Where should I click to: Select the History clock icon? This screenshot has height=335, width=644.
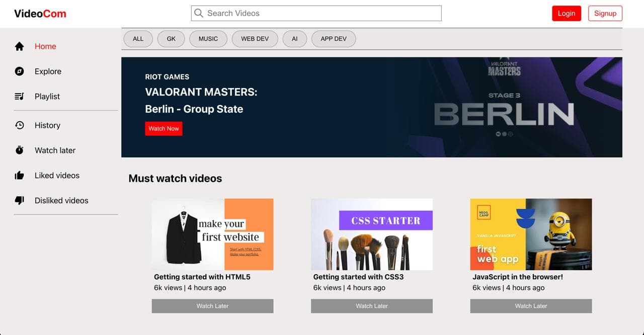tap(19, 125)
